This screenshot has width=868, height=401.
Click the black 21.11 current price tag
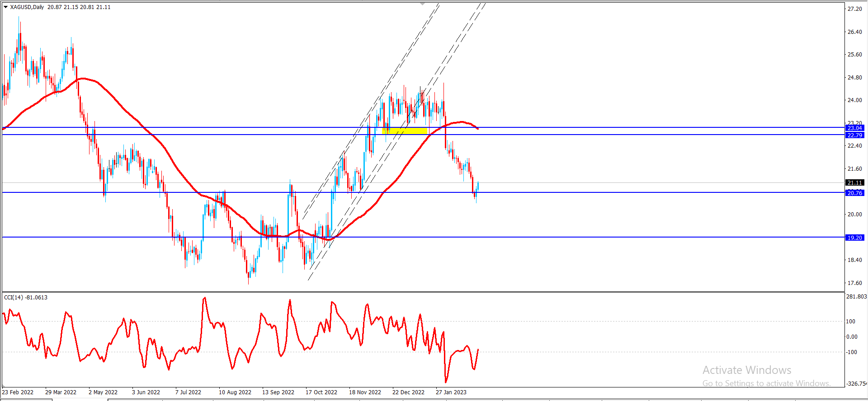click(854, 183)
